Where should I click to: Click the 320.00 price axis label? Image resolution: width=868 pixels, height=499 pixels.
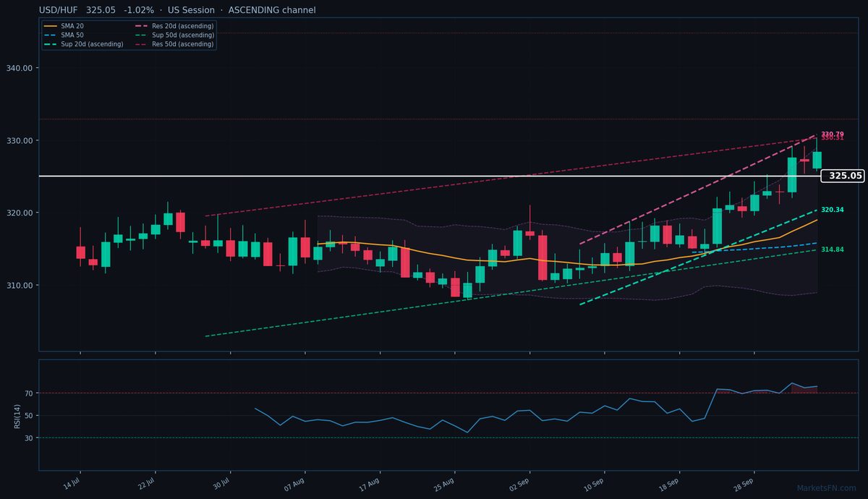(x=22, y=213)
